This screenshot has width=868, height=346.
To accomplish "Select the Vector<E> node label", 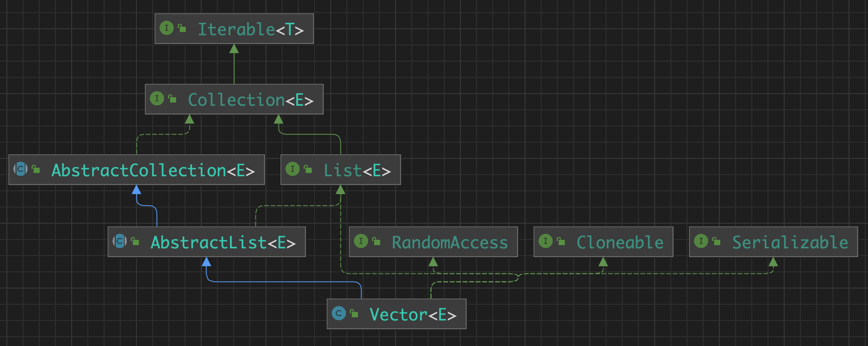I will [413, 314].
